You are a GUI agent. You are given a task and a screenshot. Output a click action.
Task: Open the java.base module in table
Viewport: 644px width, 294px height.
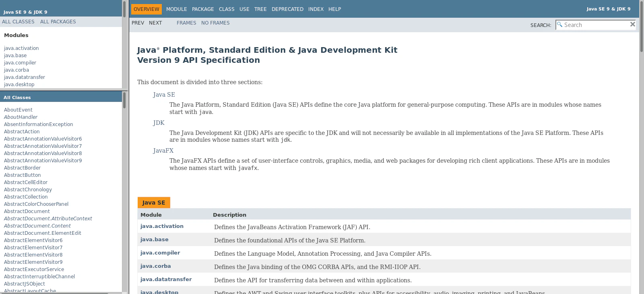(154, 240)
